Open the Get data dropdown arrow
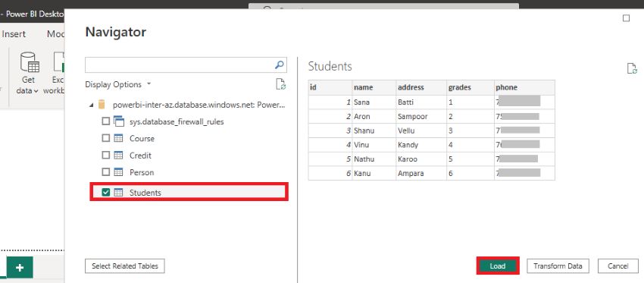 pos(36,91)
